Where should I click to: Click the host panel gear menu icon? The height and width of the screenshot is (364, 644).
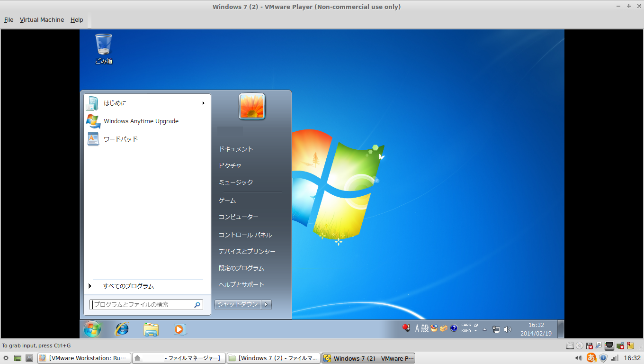point(6,358)
